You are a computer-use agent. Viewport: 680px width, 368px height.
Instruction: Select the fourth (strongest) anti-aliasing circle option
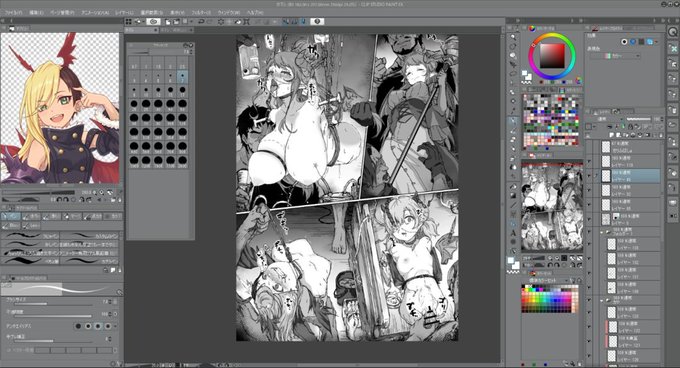108,326
